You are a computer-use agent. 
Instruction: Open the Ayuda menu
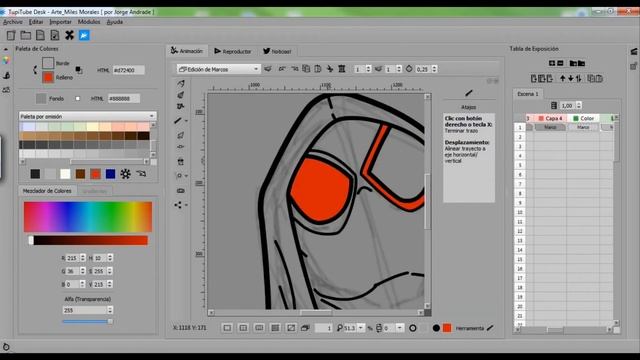115,22
